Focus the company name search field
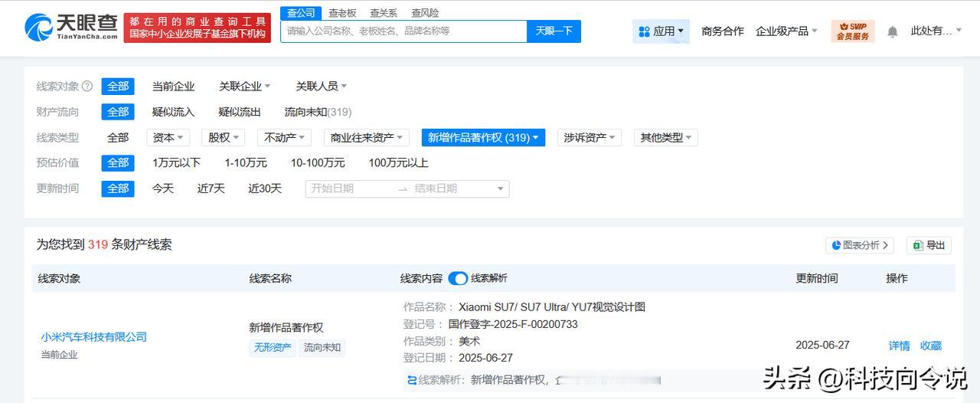980x403 pixels. [403, 31]
